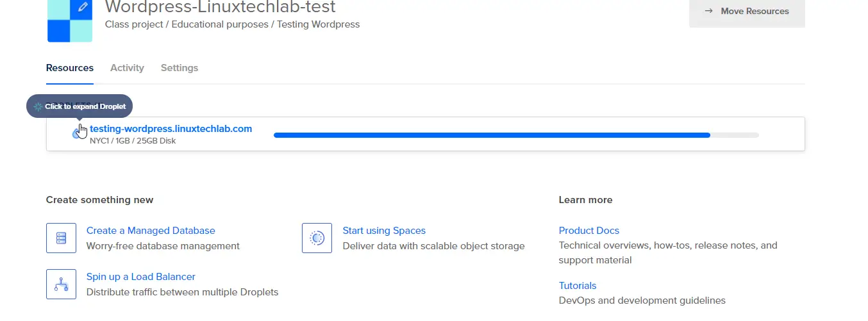Screen dimensions: 868x321
Task: Click the NYC1 / 1GB / 25GB Disk specs
Action: pos(133,141)
